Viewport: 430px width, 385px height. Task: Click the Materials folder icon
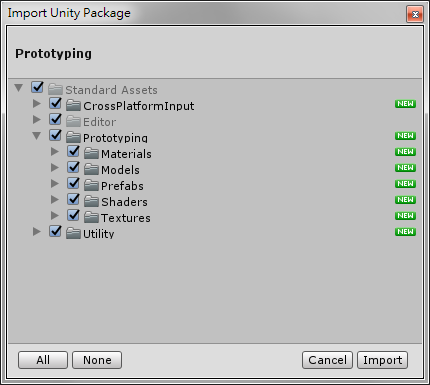[x=91, y=153]
